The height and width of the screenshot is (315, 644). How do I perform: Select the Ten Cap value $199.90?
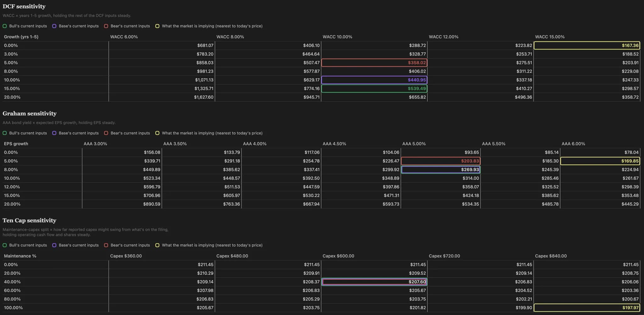pyautogui.click(x=524, y=308)
